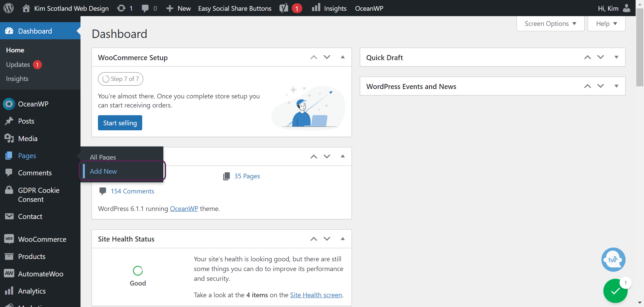Open Dashboard in the sidebar
This screenshot has width=644, height=307.
click(x=40, y=31)
